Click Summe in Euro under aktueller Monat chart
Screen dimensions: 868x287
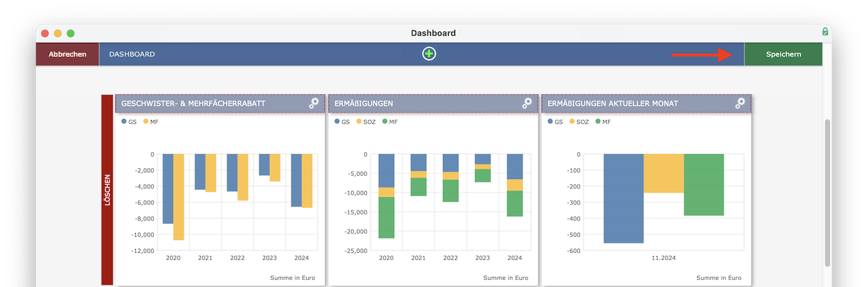click(x=719, y=278)
